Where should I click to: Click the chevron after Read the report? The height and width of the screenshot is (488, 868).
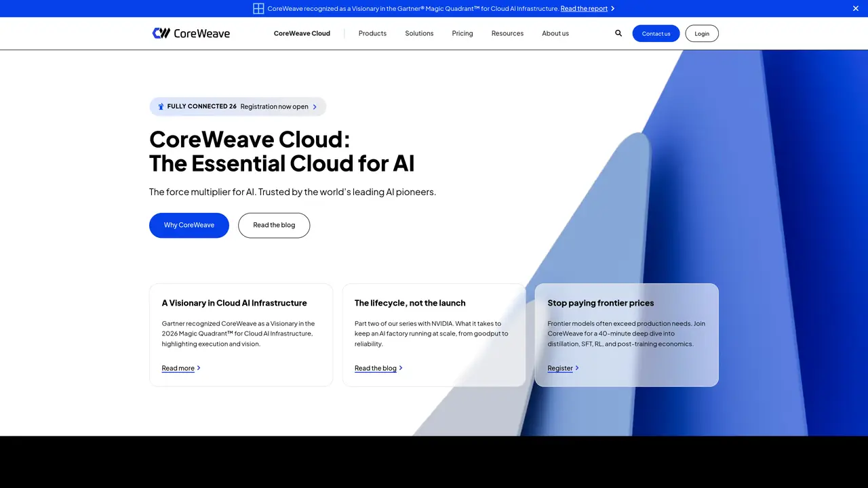click(x=612, y=9)
